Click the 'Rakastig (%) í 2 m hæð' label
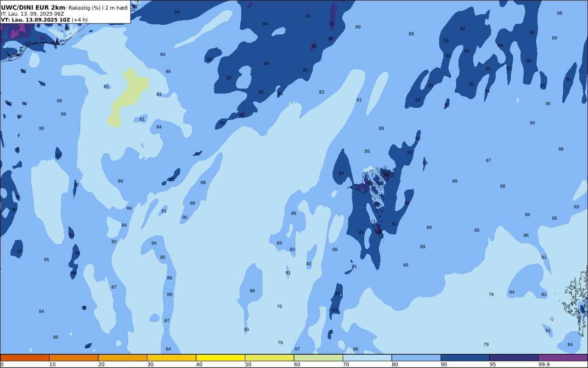The image size is (588, 368). pos(98,8)
